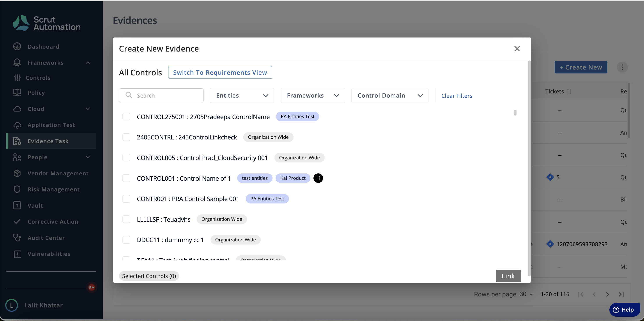Image resolution: width=644 pixels, height=321 pixels.
Task: Collapse the Frameworks sidebar chevron
Action: click(88, 62)
